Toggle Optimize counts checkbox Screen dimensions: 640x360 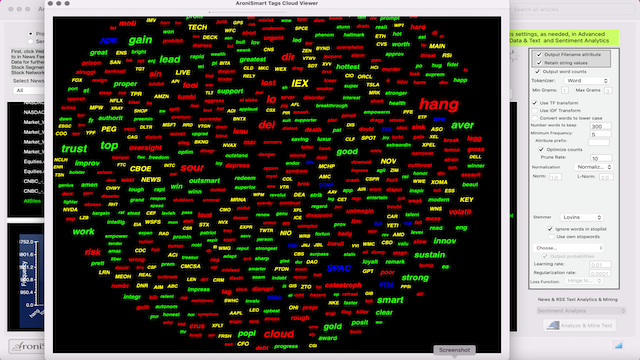[x=541, y=149]
